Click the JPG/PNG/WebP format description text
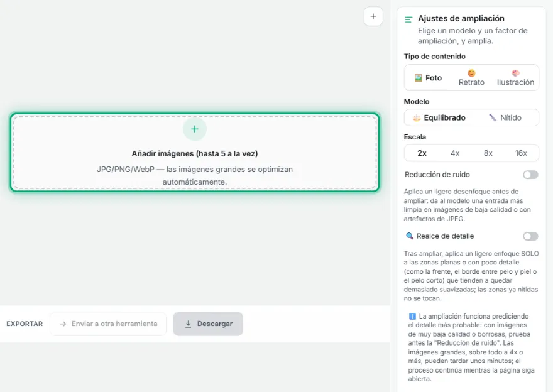Screen dimensions: 553x392 [x=195, y=175]
